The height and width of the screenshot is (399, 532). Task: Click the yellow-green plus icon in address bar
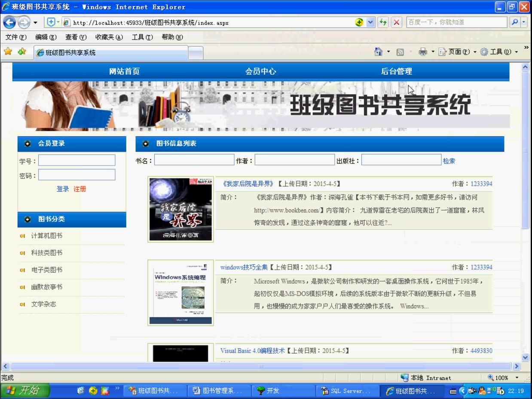coord(359,22)
